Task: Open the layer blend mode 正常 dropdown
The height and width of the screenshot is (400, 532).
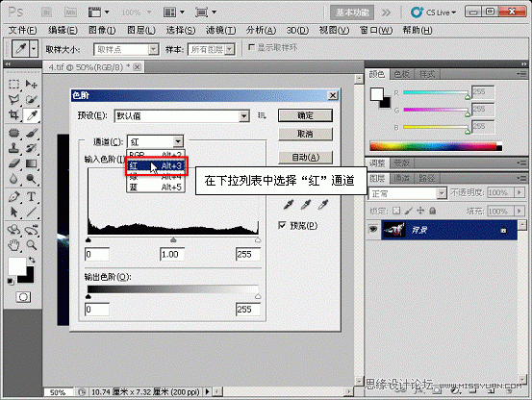Action: point(407,193)
